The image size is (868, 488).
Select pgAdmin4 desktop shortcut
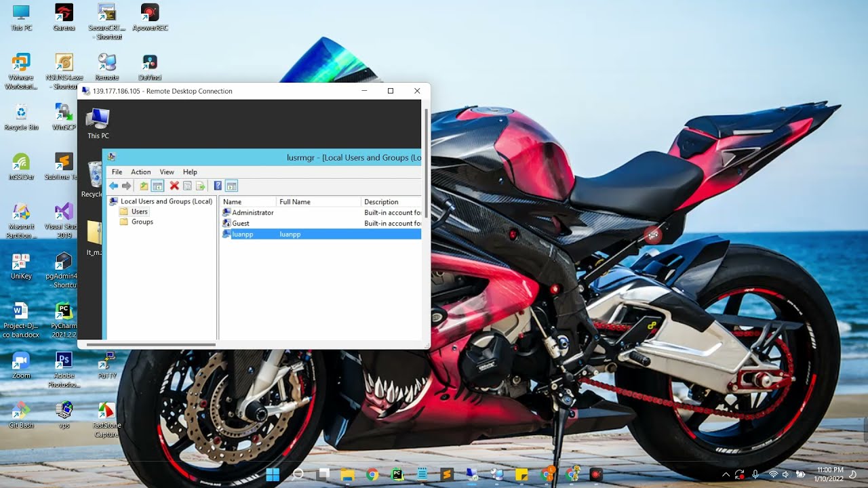point(64,270)
